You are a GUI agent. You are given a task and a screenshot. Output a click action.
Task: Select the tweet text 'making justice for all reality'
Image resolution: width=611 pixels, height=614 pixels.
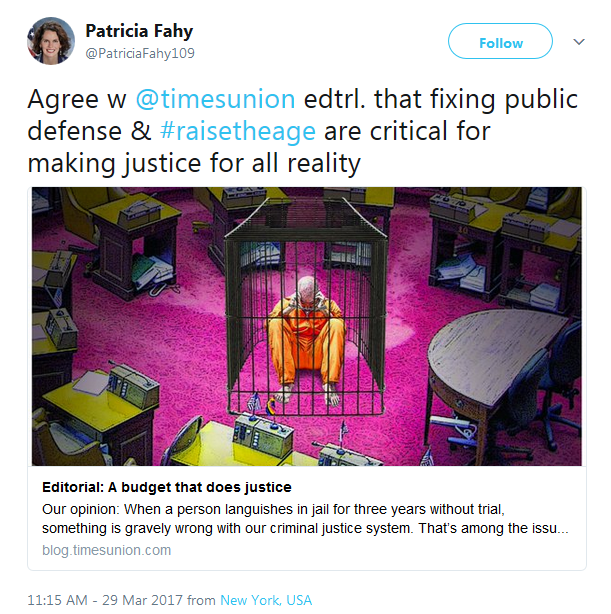(194, 163)
